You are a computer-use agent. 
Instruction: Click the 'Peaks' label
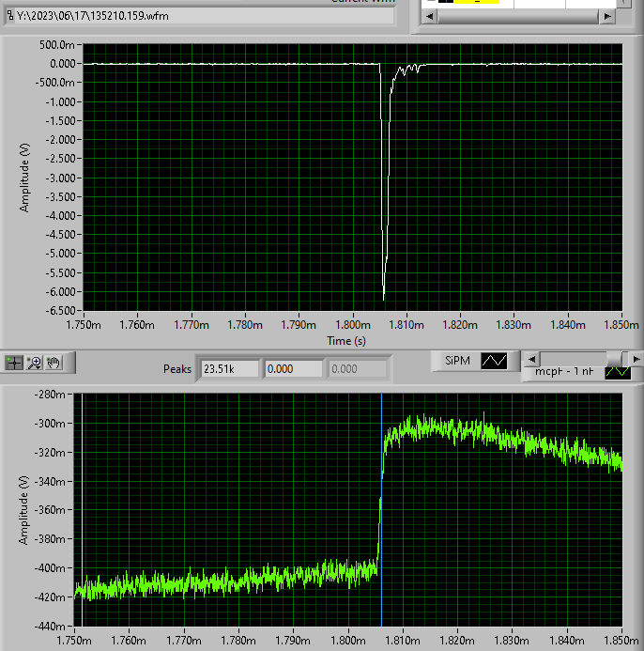coord(177,369)
